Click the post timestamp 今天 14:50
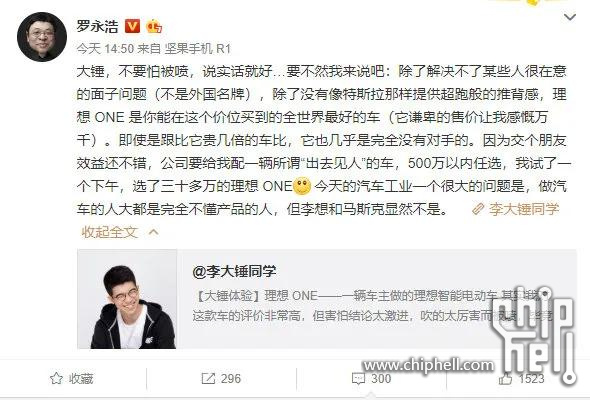 click(105, 49)
